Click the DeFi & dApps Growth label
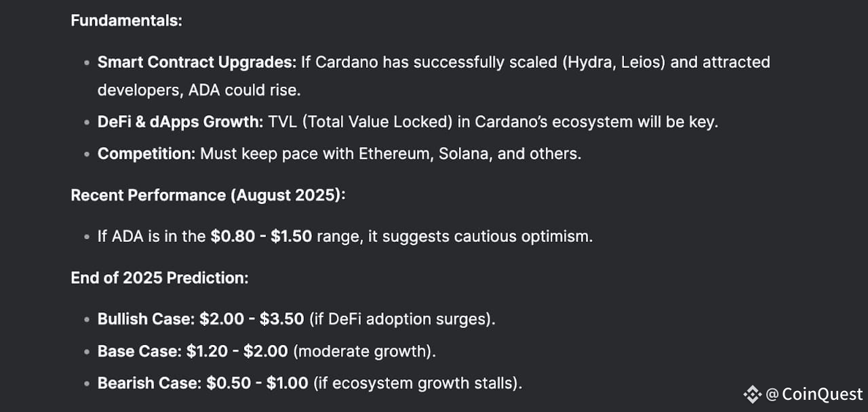Viewport: 868px width, 412px height. pyautogui.click(x=180, y=123)
